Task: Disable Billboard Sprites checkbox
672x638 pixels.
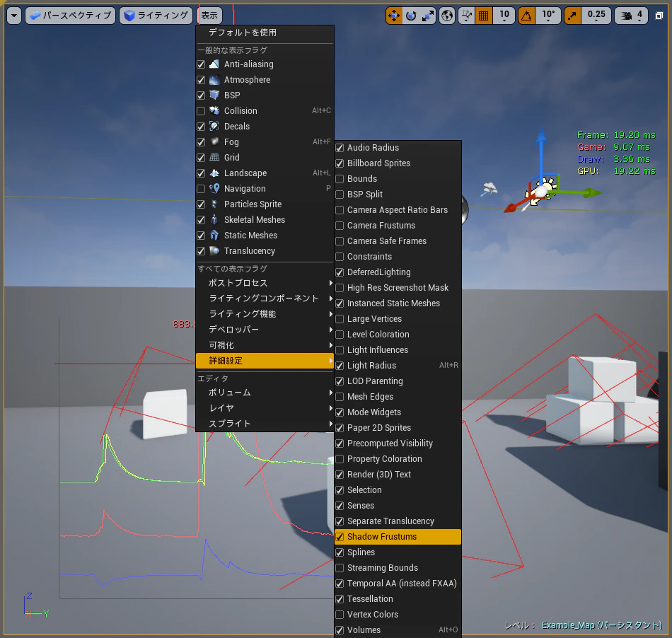Action: coord(340,163)
